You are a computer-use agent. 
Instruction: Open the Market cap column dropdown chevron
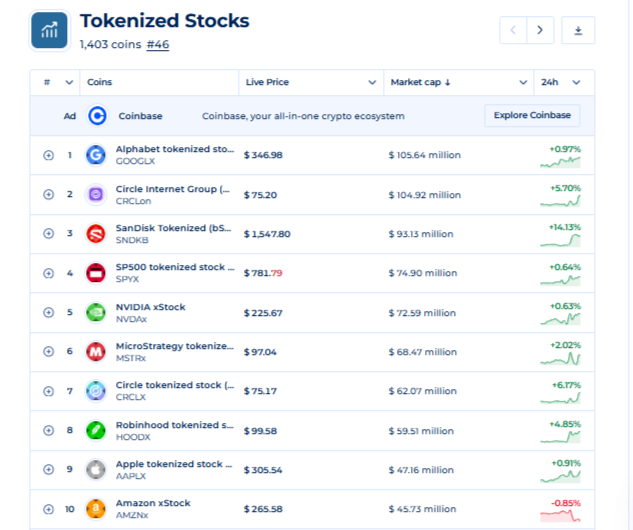[x=523, y=82]
